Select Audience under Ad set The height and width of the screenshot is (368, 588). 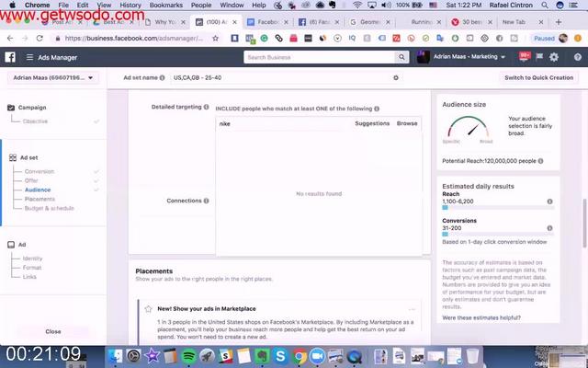[x=38, y=190]
